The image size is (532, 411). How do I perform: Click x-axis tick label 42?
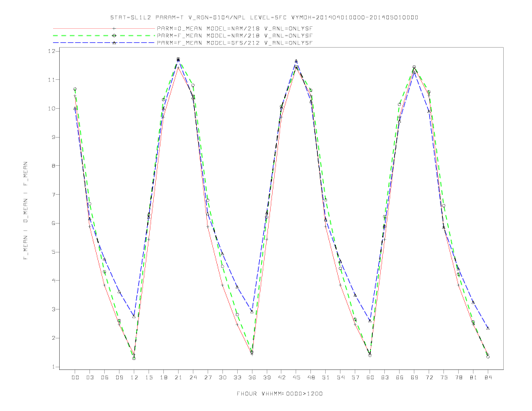coord(281,377)
